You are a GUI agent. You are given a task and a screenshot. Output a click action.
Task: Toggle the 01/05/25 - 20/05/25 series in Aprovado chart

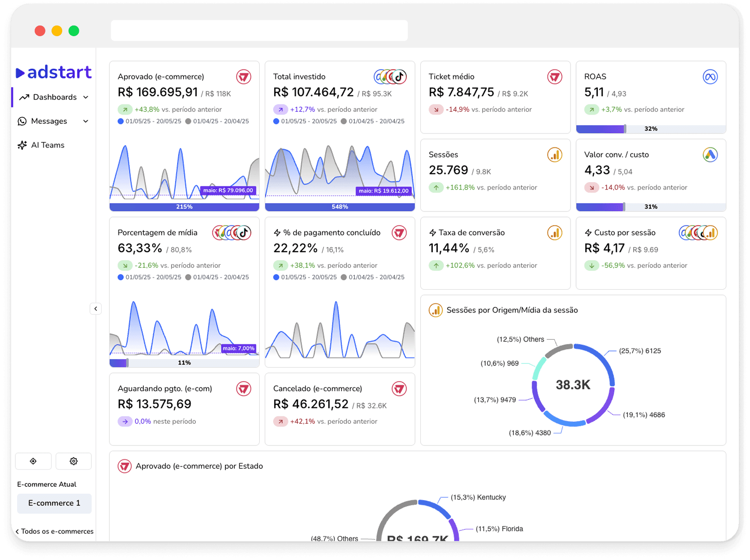point(148,121)
